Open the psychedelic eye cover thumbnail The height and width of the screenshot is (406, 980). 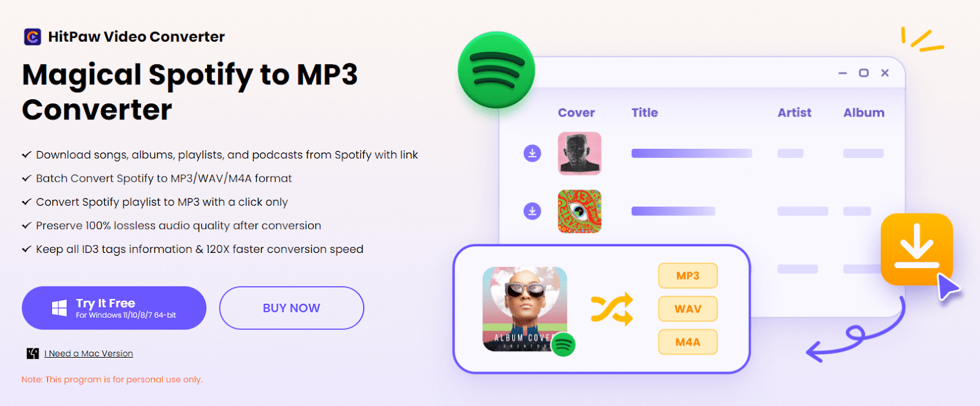click(x=579, y=211)
